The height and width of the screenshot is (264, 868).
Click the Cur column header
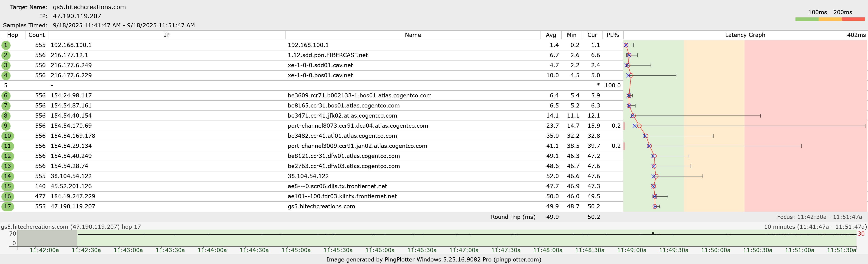tap(592, 35)
